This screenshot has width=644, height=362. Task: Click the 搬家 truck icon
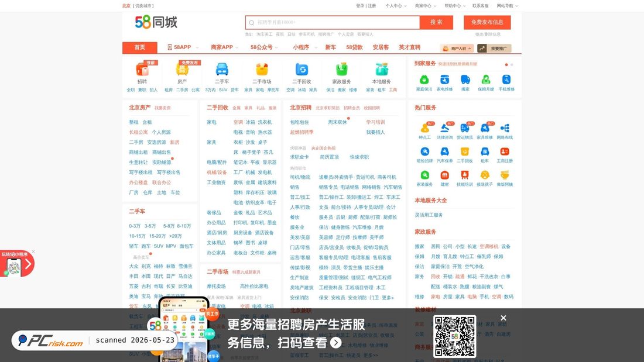[465, 80]
